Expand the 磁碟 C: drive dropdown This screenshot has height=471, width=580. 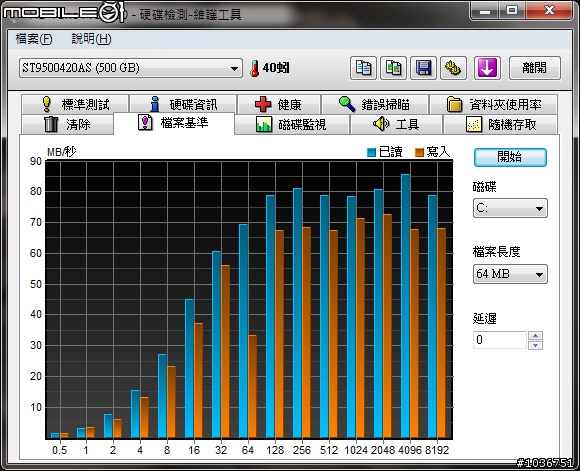pos(510,208)
